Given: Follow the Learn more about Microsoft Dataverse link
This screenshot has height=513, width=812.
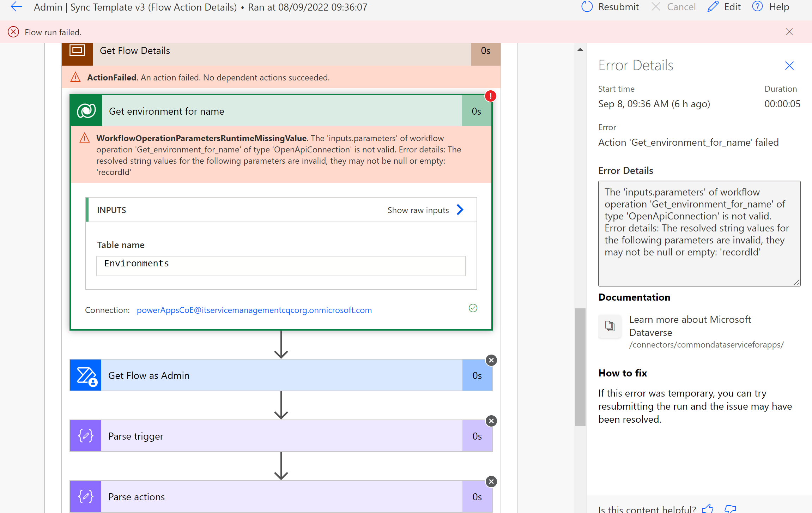Looking at the screenshot, I should pos(690,326).
